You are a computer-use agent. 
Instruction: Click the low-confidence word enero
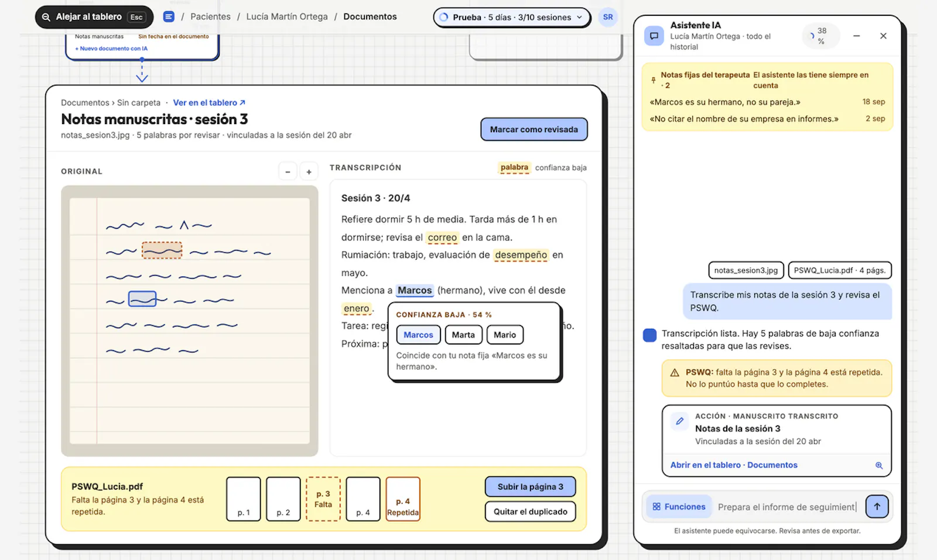point(357,308)
